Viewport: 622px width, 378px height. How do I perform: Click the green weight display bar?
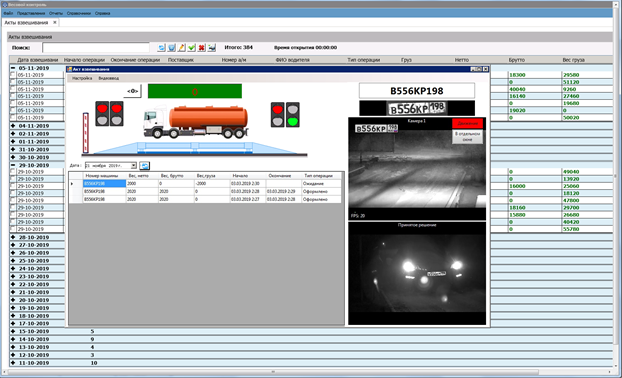pyautogui.click(x=195, y=91)
